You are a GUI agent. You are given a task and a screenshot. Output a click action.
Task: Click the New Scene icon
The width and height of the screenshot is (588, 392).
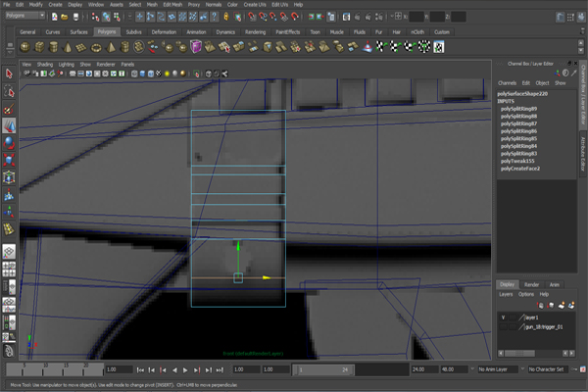(54, 17)
